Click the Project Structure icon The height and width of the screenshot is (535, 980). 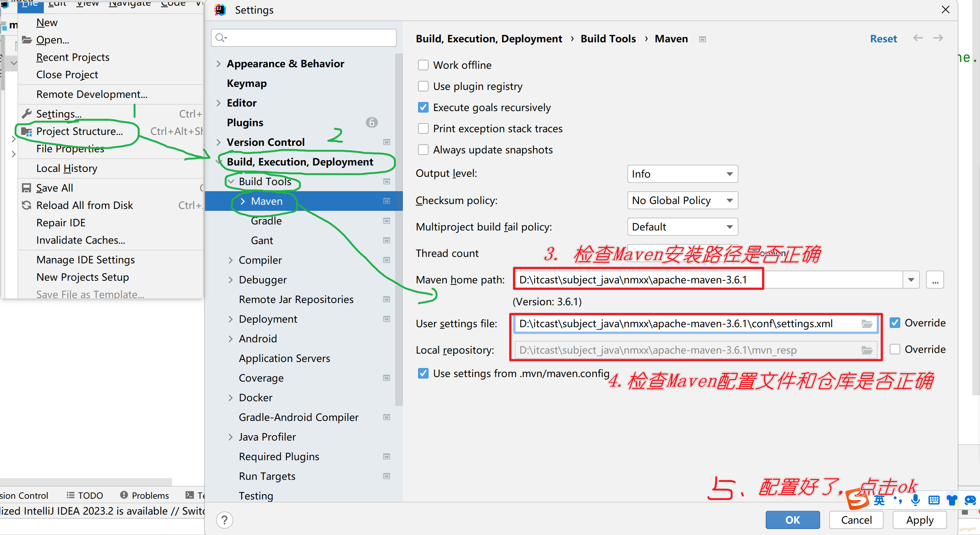pyautogui.click(x=26, y=131)
